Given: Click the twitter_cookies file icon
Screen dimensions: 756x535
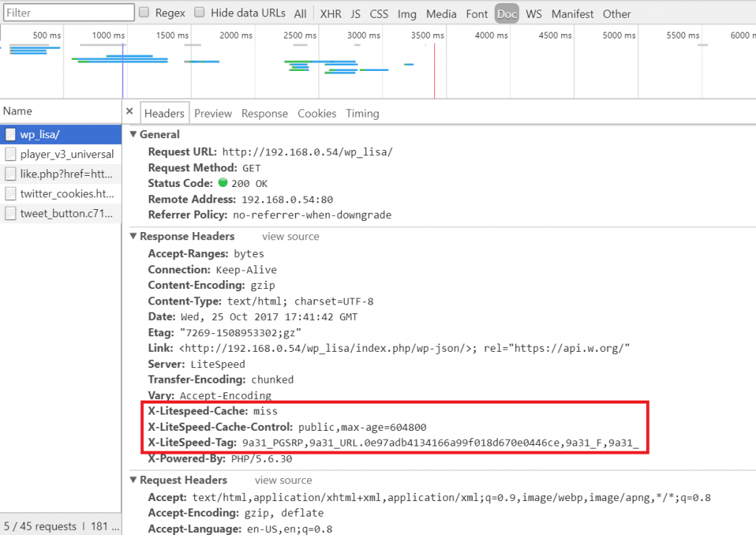Looking at the screenshot, I should [10, 194].
